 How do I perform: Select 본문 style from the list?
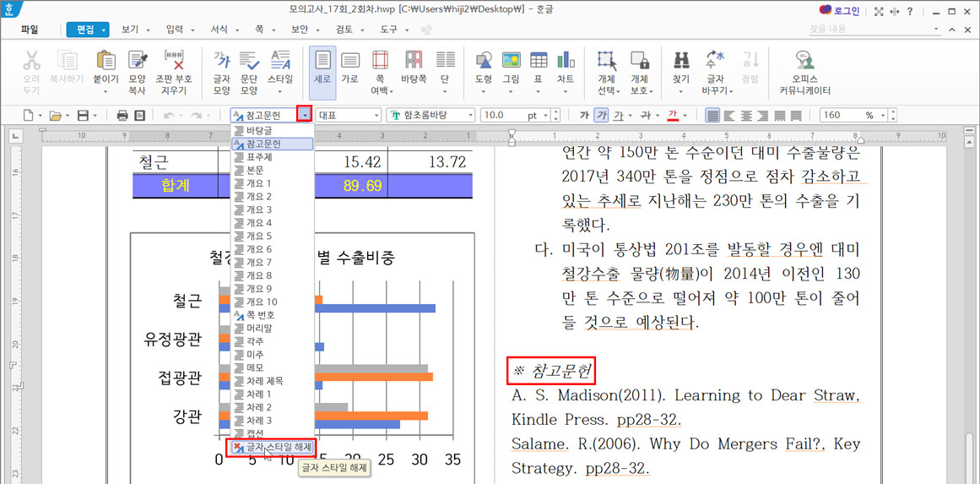coord(271,170)
